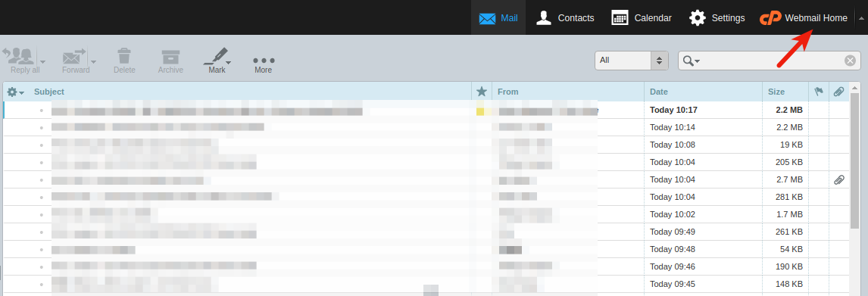Viewport: 868px width, 296px height.
Task: Expand the Reply all dropdown arrow
Action: (42, 61)
